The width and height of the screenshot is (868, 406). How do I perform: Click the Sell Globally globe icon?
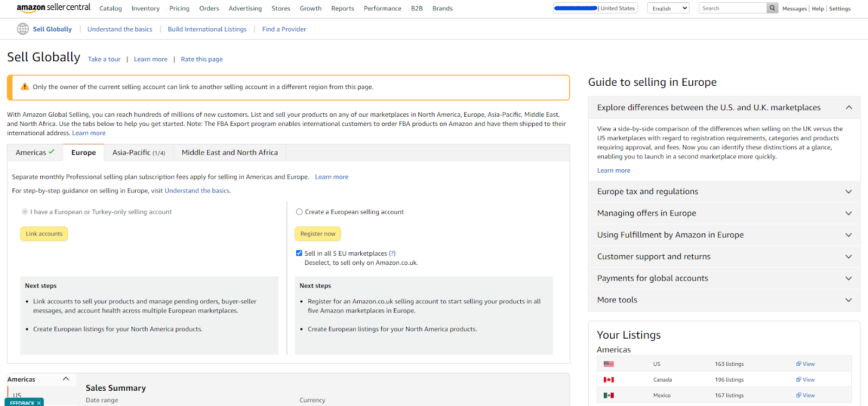click(23, 29)
